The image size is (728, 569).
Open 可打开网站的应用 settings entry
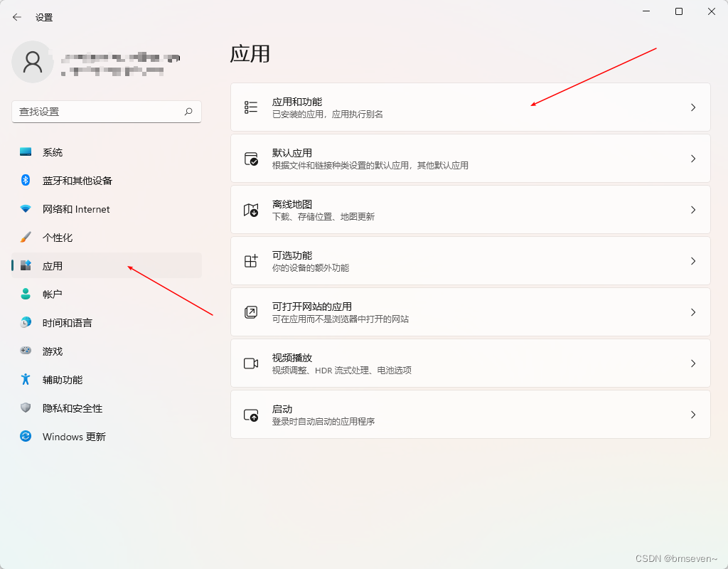click(469, 312)
